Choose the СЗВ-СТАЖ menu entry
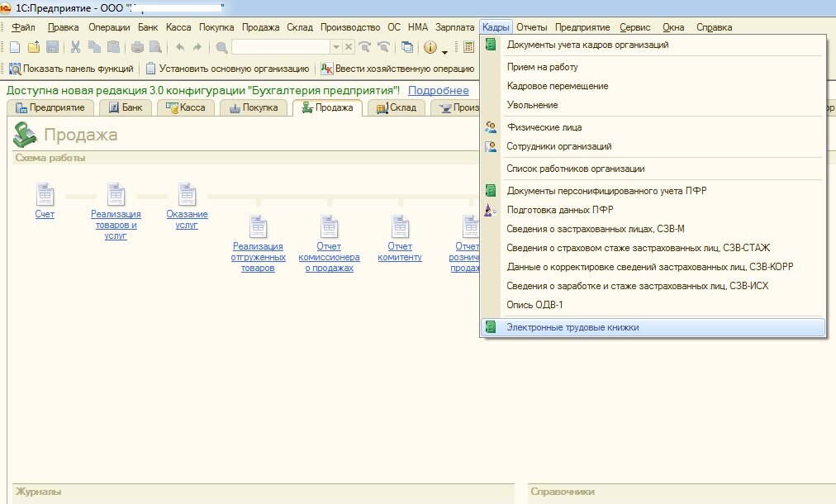The image size is (836, 504). (x=653, y=248)
